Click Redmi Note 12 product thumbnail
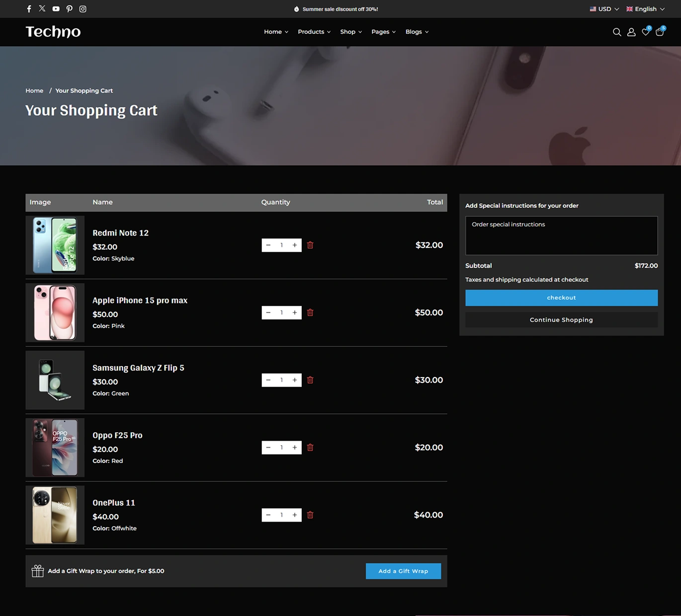The height and width of the screenshot is (616, 681). tap(55, 245)
